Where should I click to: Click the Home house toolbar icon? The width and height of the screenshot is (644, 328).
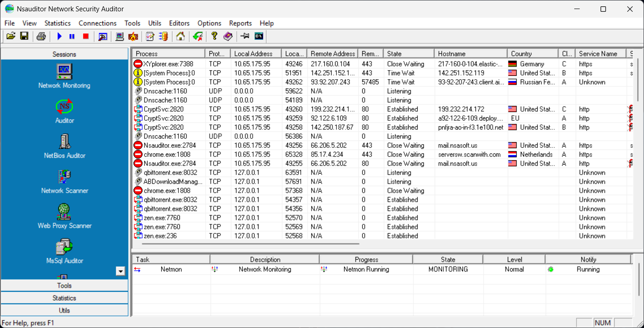(181, 36)
